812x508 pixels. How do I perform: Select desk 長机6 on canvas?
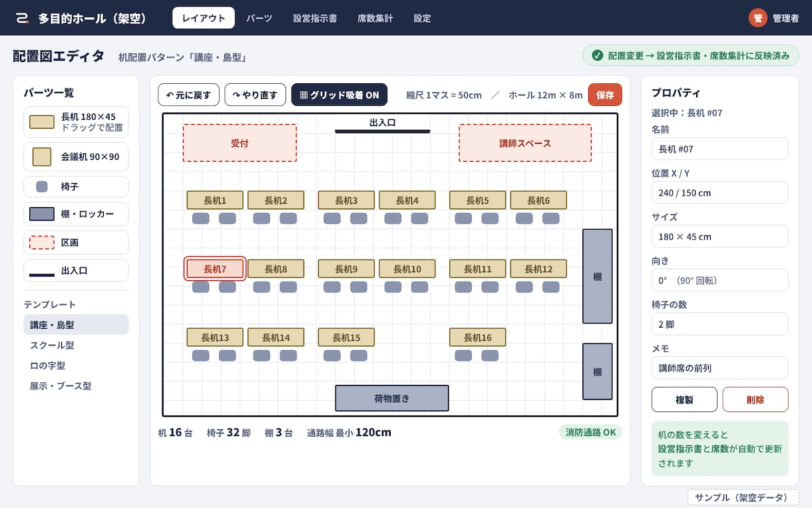click(538, 200)
